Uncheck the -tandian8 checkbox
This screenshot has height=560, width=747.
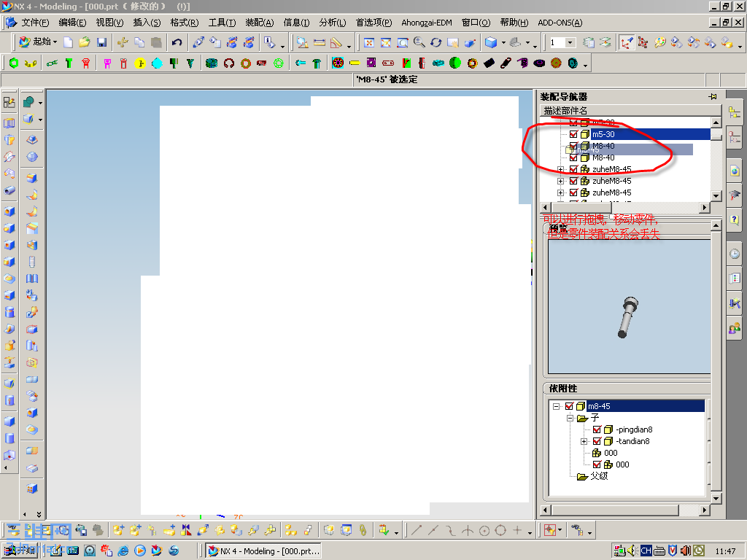tap(597, 441)
